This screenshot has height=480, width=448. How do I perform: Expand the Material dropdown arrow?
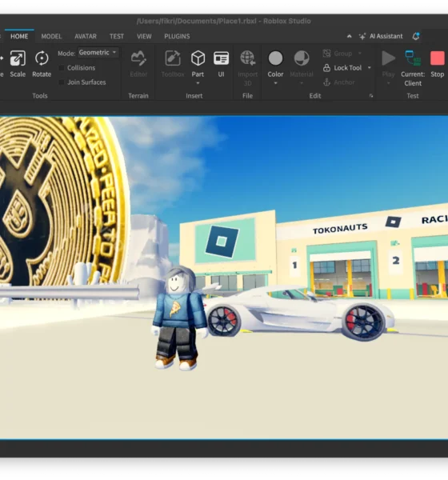point(302,83)
